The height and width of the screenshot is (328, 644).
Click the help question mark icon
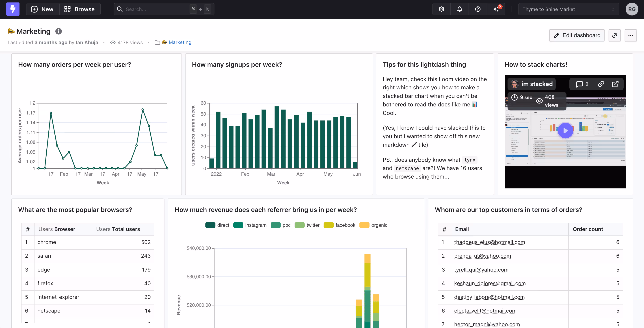[x=478, y=9]
